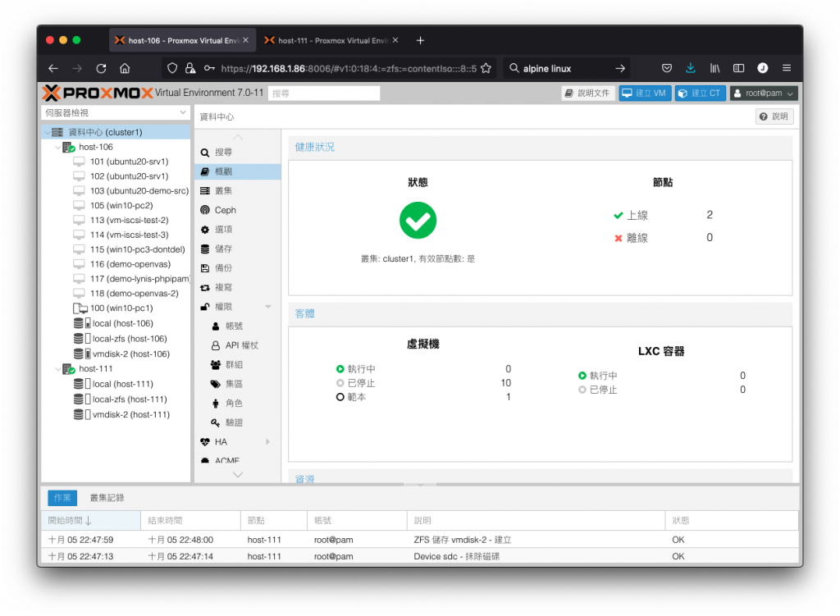
Task: Click the 說明 help button
Action: 774,116
